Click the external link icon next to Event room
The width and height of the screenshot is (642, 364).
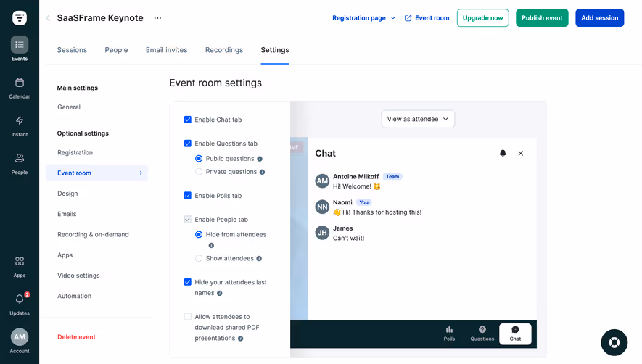(408, 18)
